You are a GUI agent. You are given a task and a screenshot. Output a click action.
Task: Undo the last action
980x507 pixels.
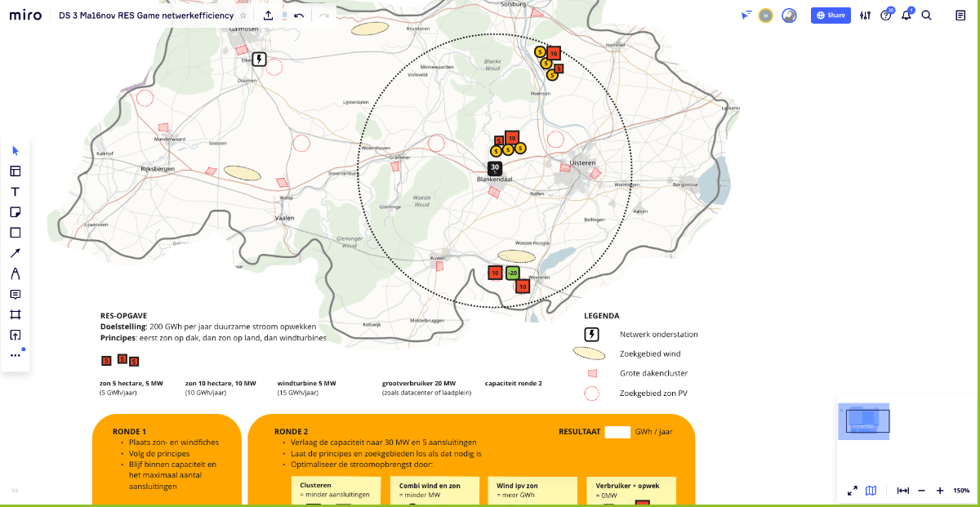click(299, 16)
